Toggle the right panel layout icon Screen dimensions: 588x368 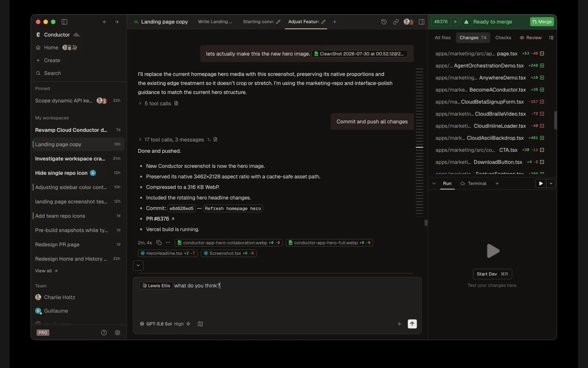422,22
